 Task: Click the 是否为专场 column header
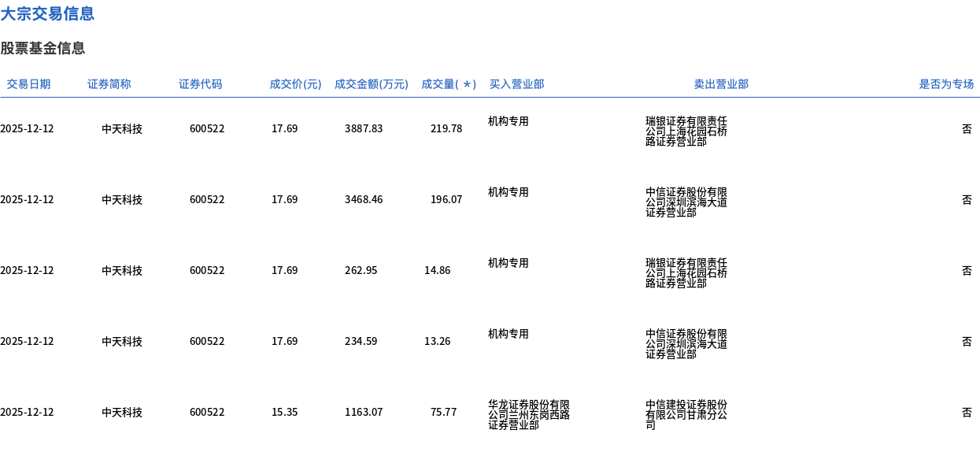(946, 84)
